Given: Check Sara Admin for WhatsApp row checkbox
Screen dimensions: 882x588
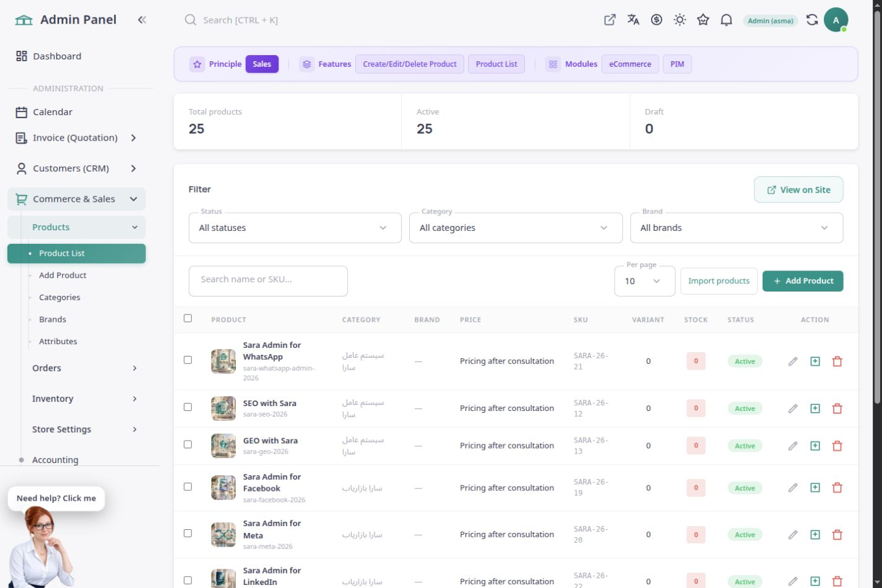Looking at the screenshot, I should (x=188, y=360).
